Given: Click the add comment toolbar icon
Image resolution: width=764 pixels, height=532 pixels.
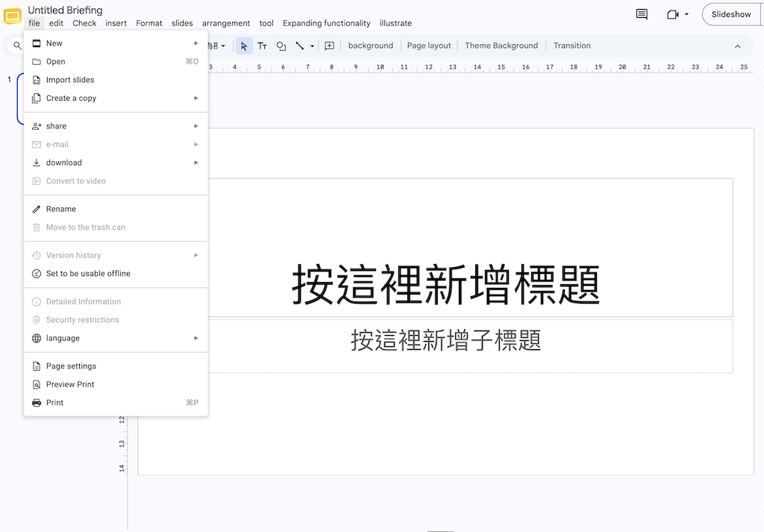Looking at the screenshot, I should [x=329, y=46].
